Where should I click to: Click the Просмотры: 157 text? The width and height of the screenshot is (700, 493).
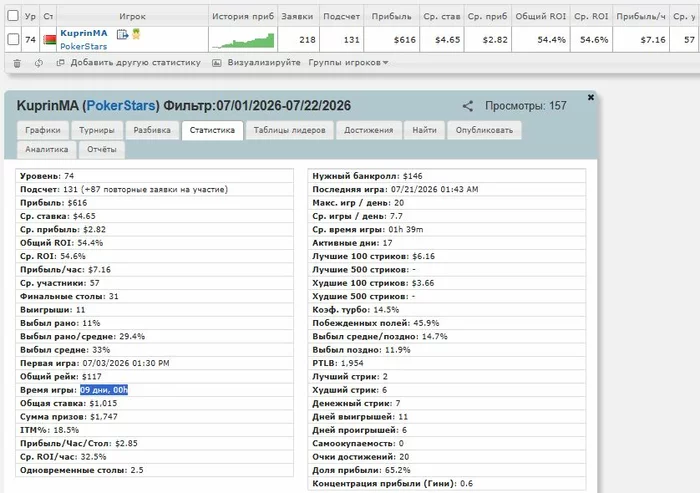pyautogui.click(x=525, y=106)
